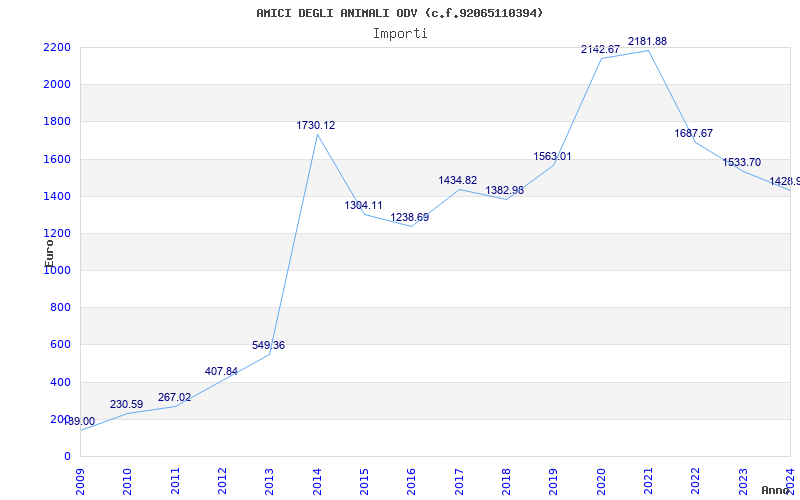
Task: Select the 1304.11 data label
Action: click(363, 206)
